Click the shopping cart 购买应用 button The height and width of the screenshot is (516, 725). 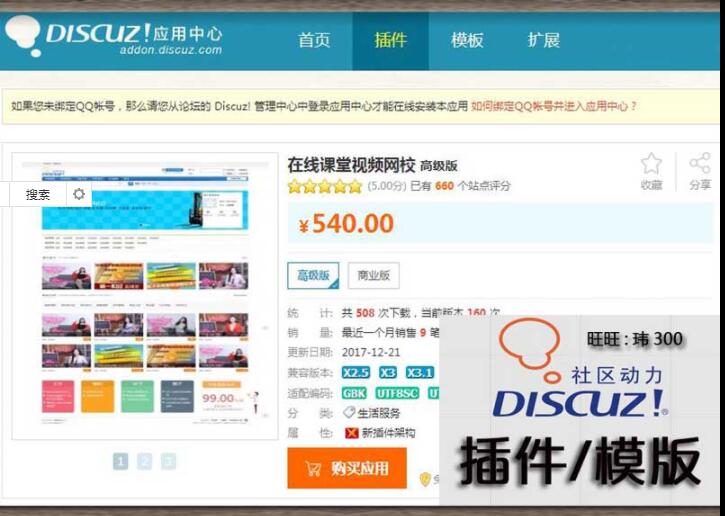[x=346, y=468]
